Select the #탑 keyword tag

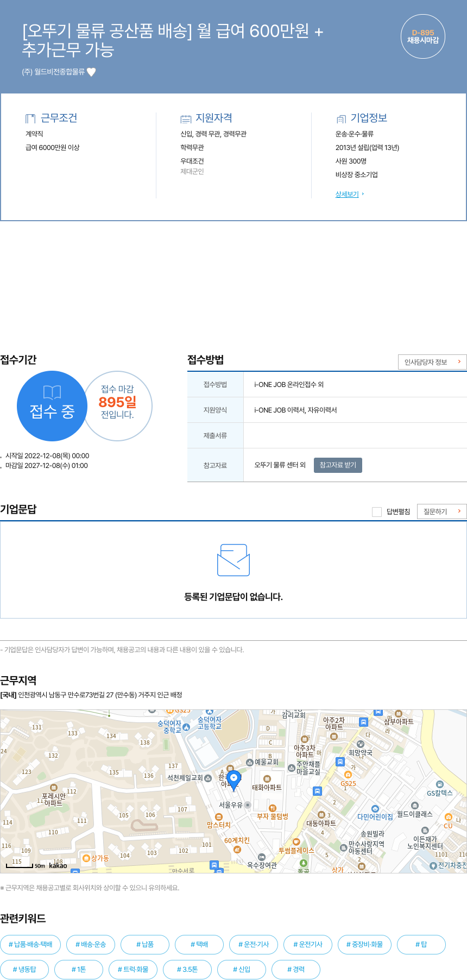pos(421,944)
